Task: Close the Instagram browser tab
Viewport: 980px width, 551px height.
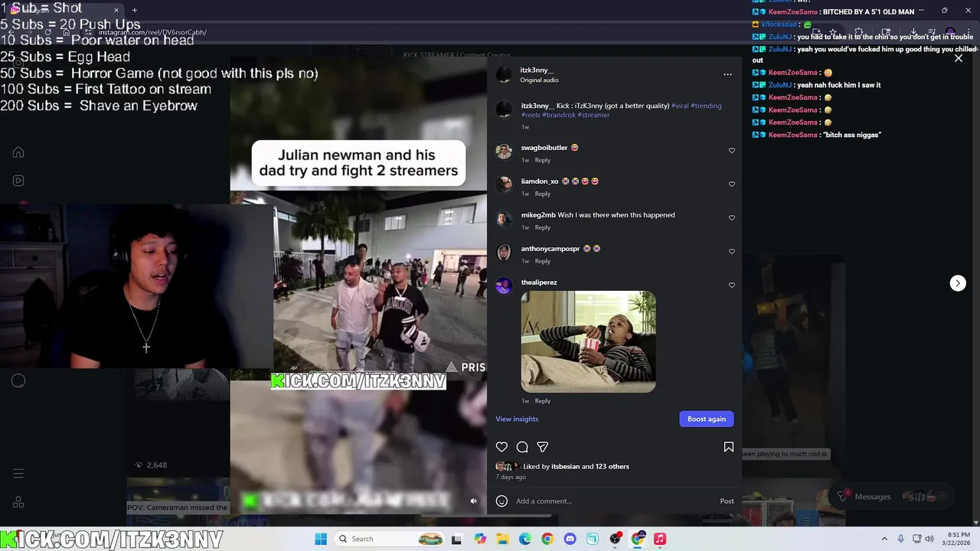Action: tap(116, 10)
